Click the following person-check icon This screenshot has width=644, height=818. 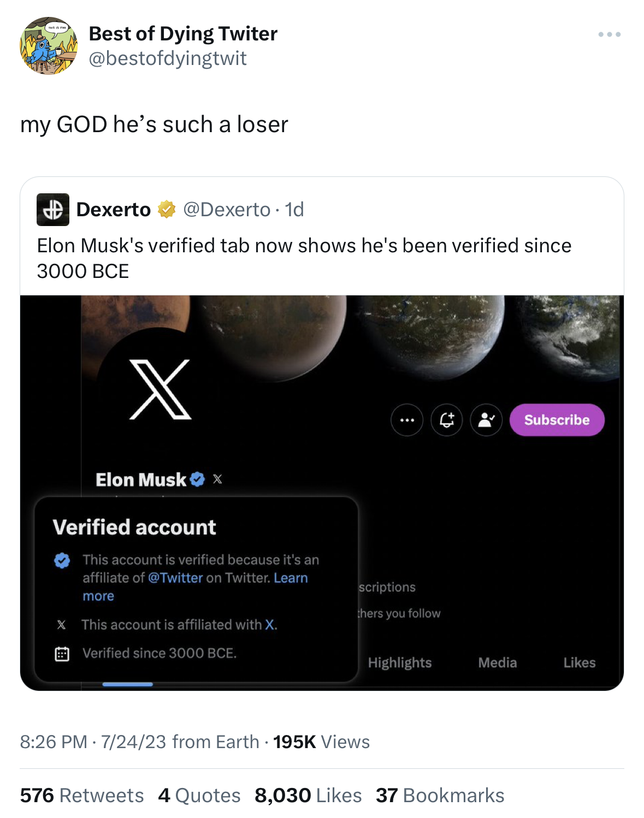(486, 420)
